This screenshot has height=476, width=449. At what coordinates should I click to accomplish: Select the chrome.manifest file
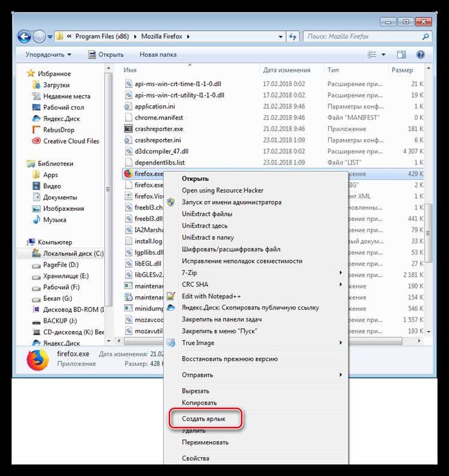159,118
